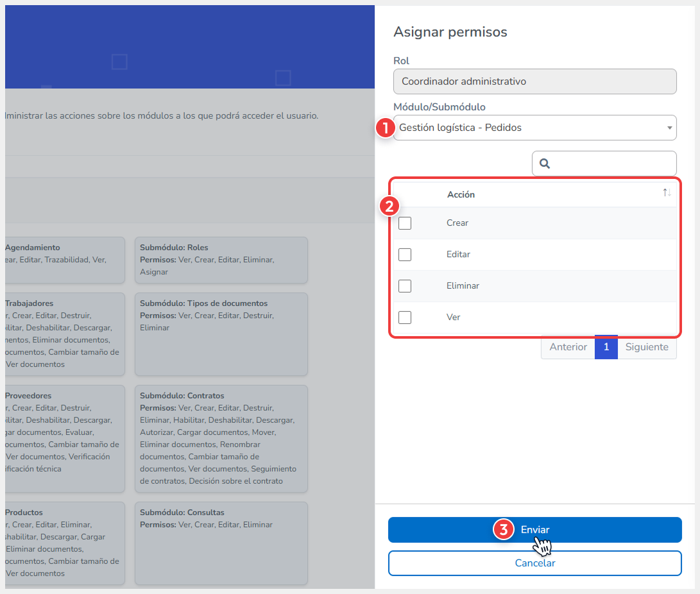The width and height of the screenshot is (700, 594).
Task: Click the red step 2 badge
Action: click(x=389, y=207)
